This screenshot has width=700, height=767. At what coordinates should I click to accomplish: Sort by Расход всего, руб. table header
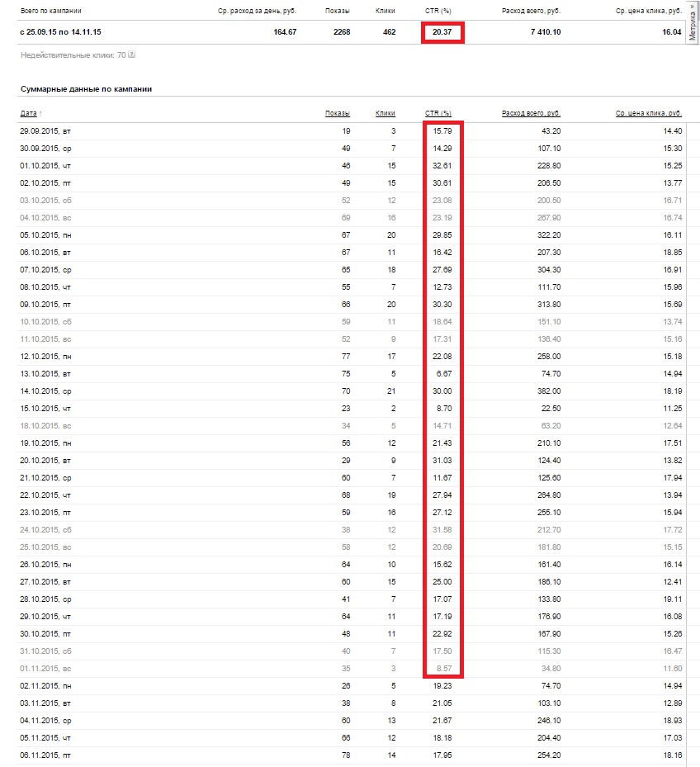532,113
